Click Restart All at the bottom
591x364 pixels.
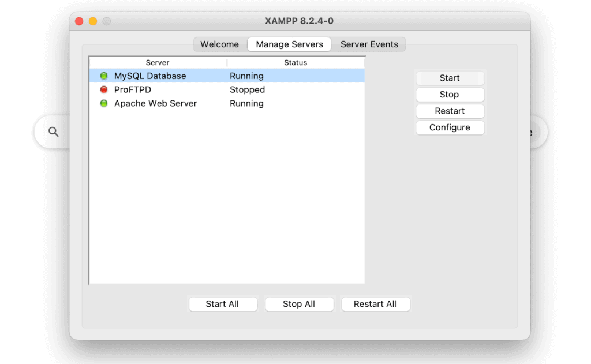pos(375,304)
